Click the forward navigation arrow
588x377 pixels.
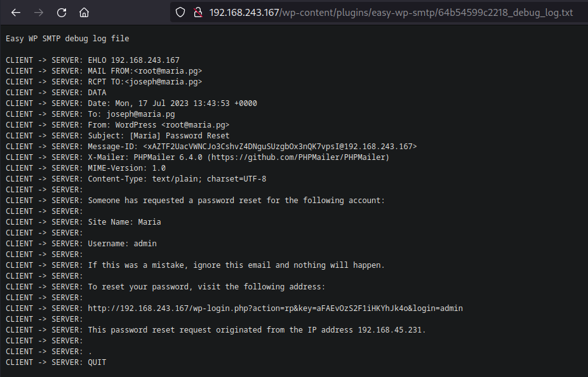(x=39, y=12)
